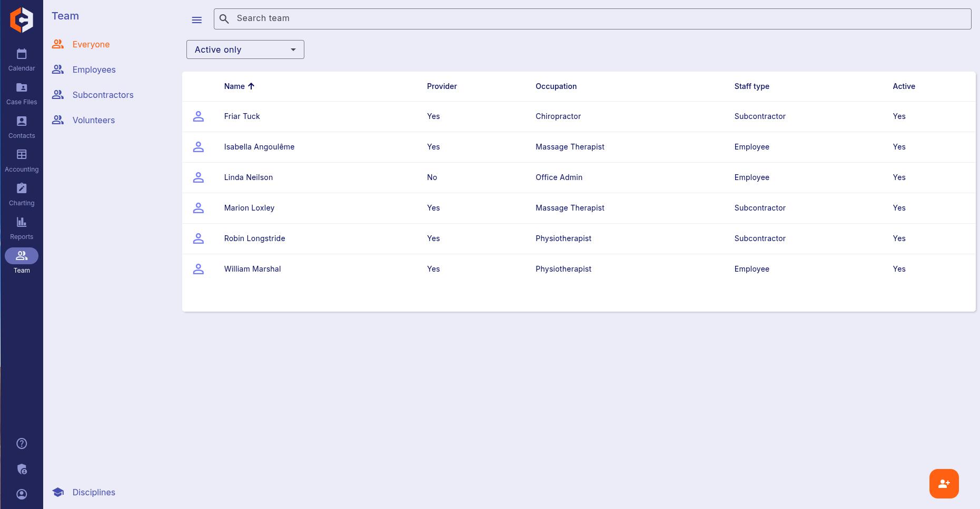
Task: Toggle the hamburger menu icon
Action: [197, 20]
